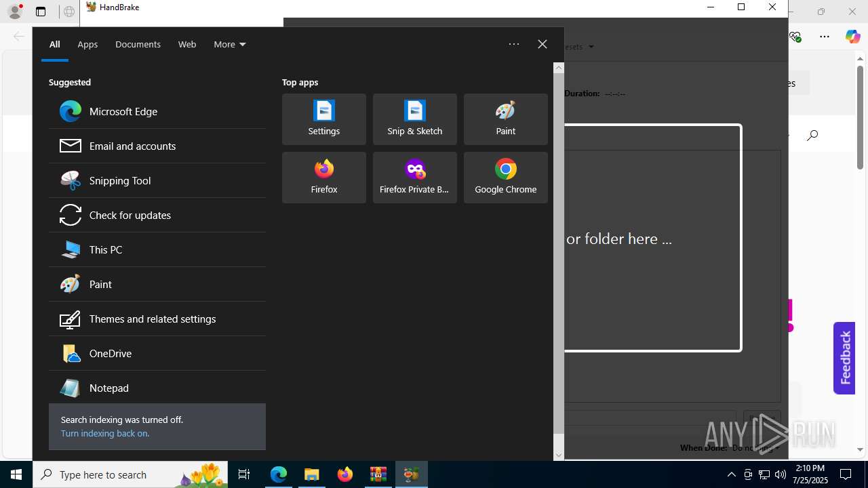The image size is (868, 488).
Task: Open Task View on taskbar
Action: pyautogui.click(x=245, y=474)
